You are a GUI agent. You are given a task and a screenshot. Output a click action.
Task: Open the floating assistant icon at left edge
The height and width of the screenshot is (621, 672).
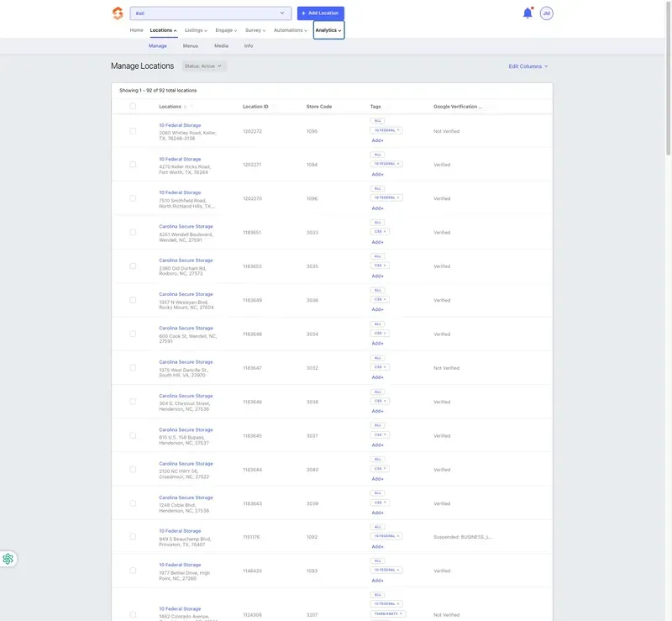pos(8,559)
